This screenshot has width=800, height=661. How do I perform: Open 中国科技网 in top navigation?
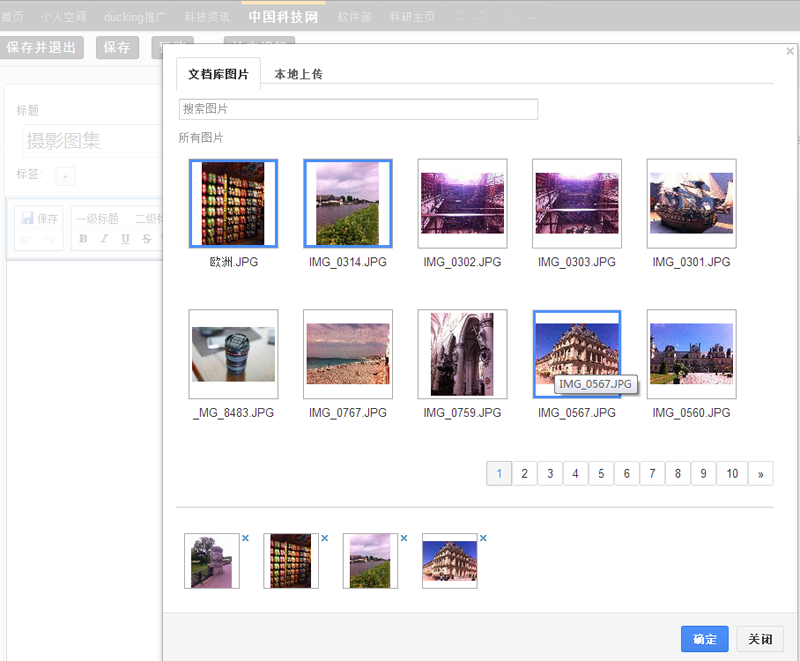[282, 17]
